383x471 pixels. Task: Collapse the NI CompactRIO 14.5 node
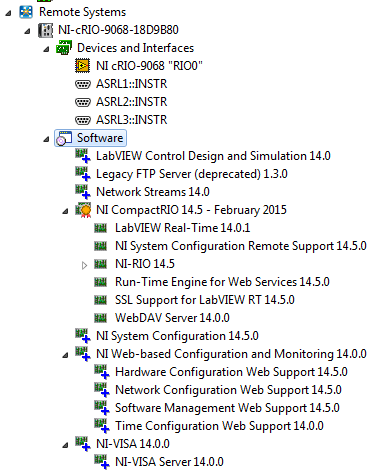pyautogui.click(x=66, y=211)
